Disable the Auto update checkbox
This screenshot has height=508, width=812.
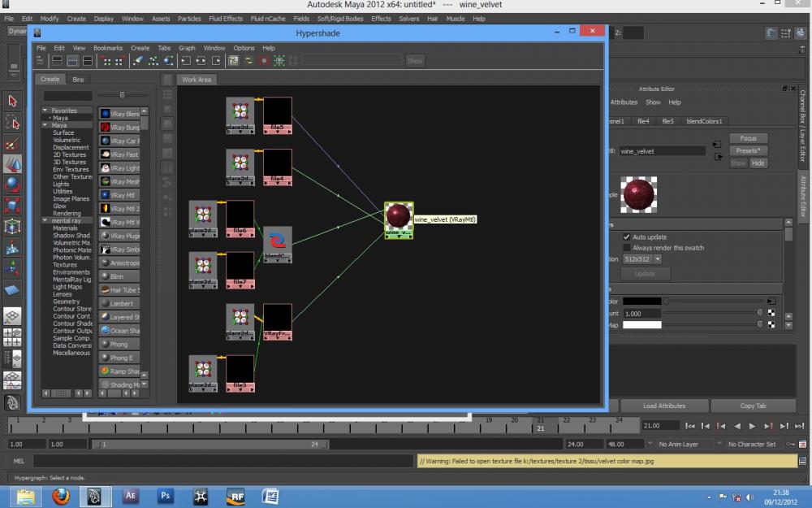pyautogui.click(x=626, y=237)
